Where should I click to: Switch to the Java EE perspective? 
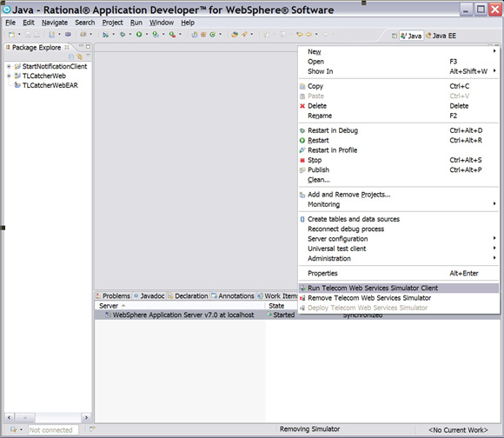point(441,36)
